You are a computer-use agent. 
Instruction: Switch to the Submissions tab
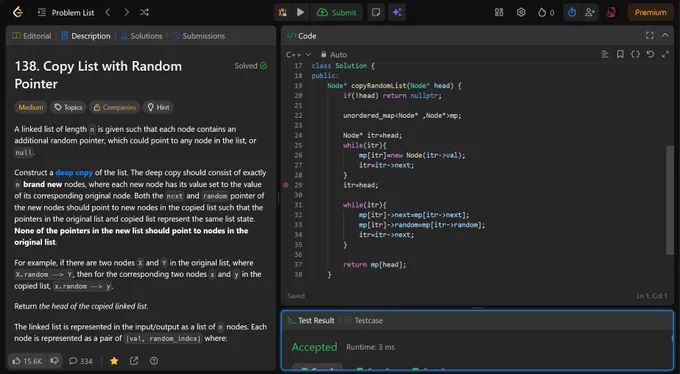(199, 36)
